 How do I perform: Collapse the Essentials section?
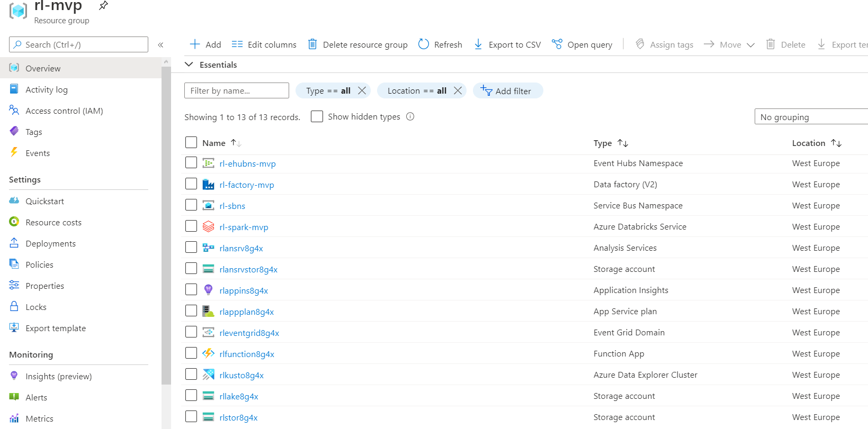(189, 65)
